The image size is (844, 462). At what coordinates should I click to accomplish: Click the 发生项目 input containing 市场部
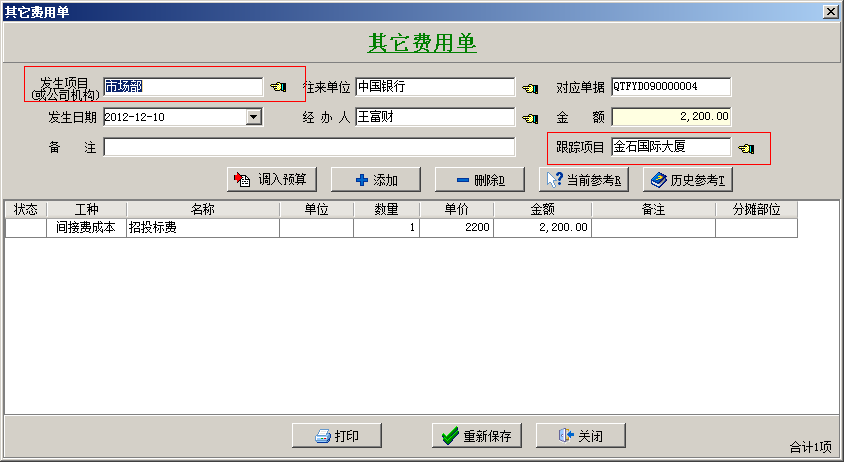(x=183, y=87)
